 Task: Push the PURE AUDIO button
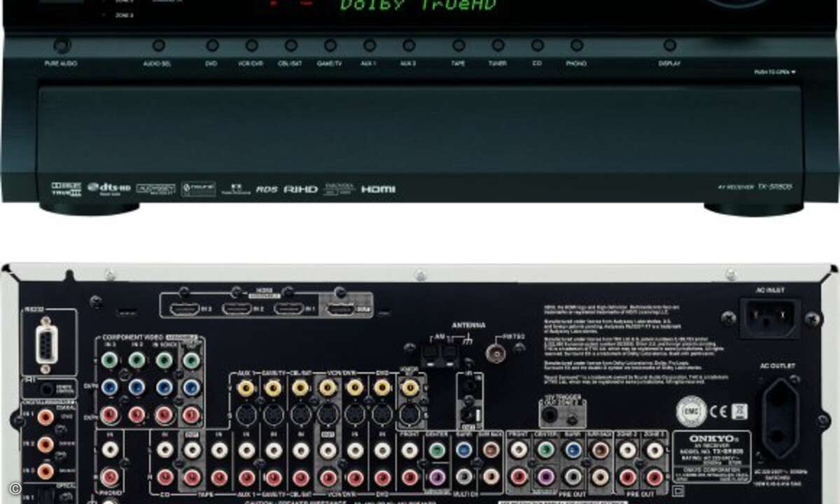(62, 46)
